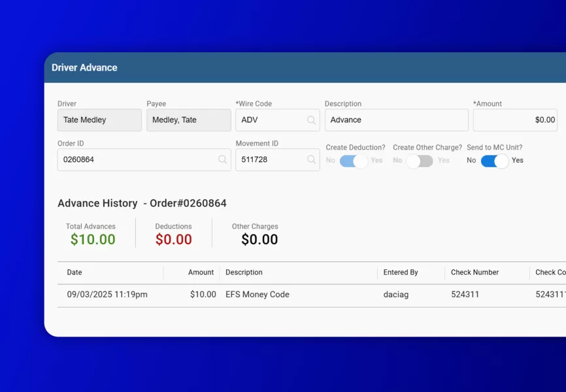Select the Description field showing Advance
The image size is (566, 392).
tap(396, 120)
